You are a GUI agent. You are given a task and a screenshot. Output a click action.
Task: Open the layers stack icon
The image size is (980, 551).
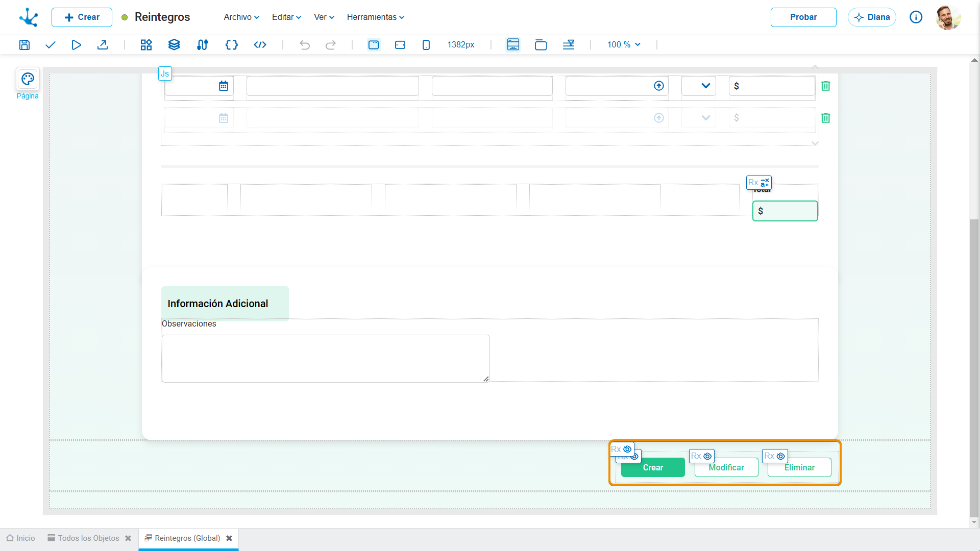click(x=174, y=45)
